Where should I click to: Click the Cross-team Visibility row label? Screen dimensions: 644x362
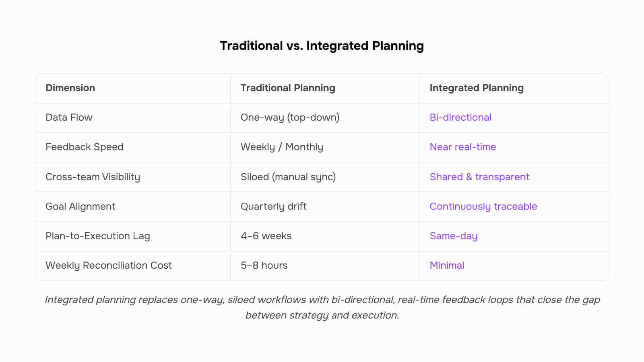[93, 177]
